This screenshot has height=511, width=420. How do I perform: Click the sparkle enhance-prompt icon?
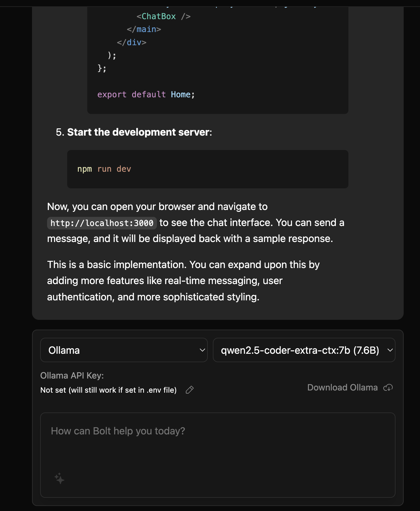(59, 478)
